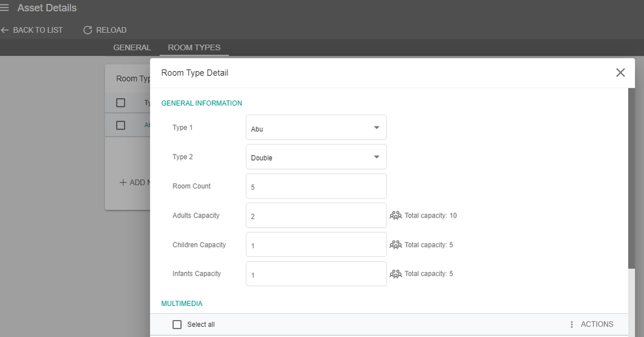This screenshot has height=337, width=644.
Task: Click the dialog vertical scrollbar
Action: coord(632,179)
